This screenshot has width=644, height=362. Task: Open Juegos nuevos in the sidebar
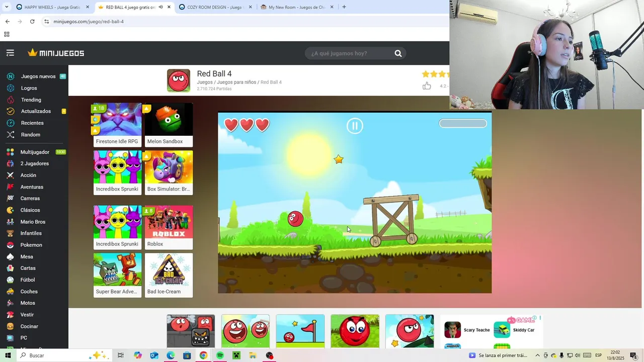(x=38, y=76)
